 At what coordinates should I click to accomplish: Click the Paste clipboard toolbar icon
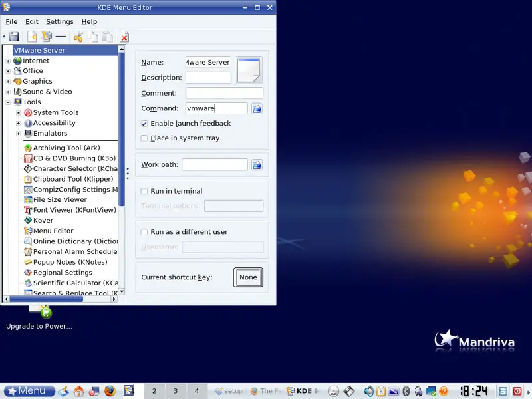[x=107, y=37]
